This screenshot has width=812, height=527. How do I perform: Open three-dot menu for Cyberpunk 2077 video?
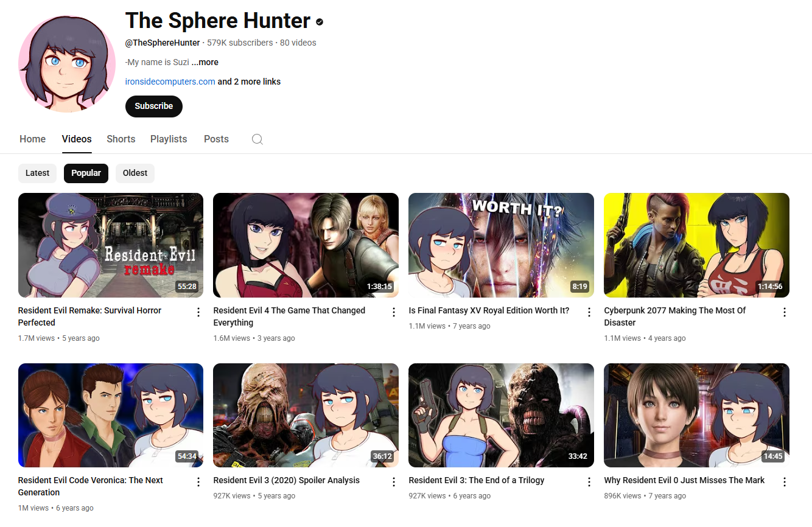(x=785, y=312)
